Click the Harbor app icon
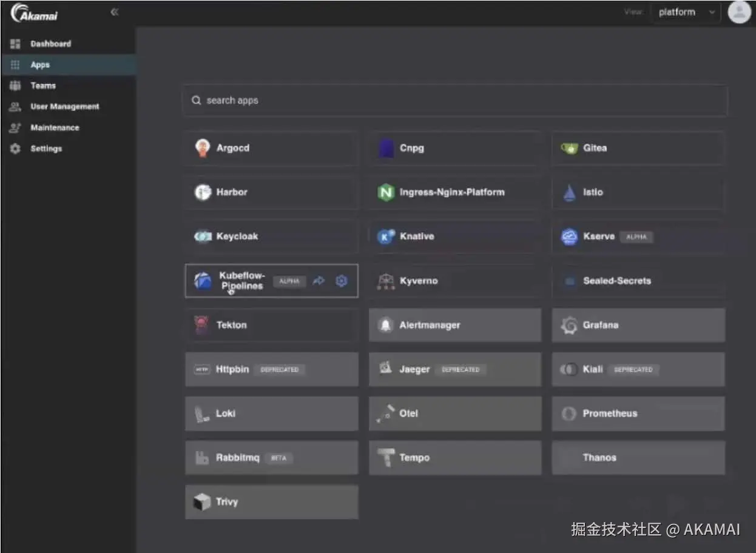Viewport: 756px width, 553px height. coord(202,192)
